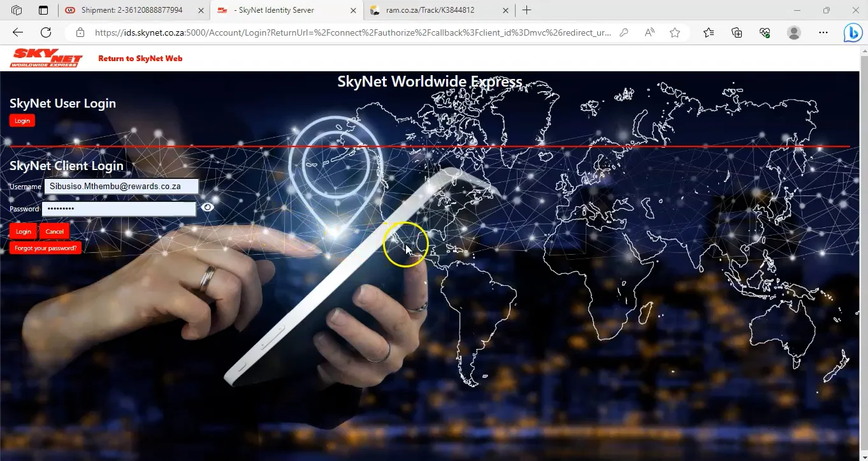
Task: Open the Bing Copilot sidebar icon
Action: 853,32
